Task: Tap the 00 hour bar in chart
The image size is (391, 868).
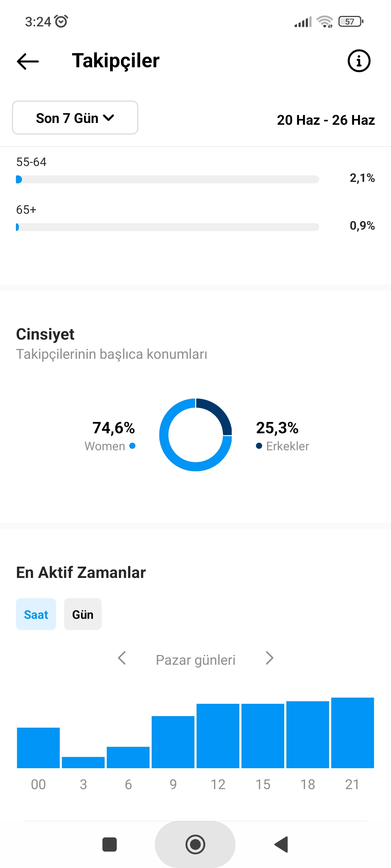Action: pos(38,748)
